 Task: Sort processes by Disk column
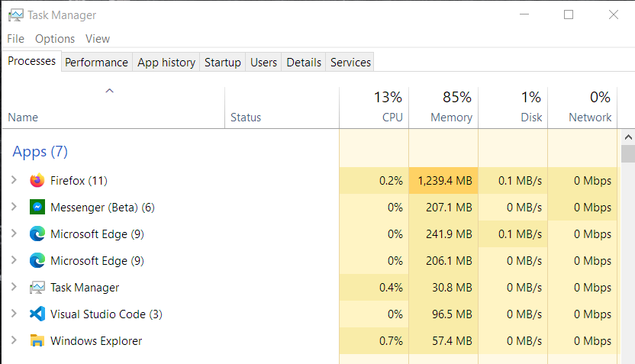(x=513, y=108)
